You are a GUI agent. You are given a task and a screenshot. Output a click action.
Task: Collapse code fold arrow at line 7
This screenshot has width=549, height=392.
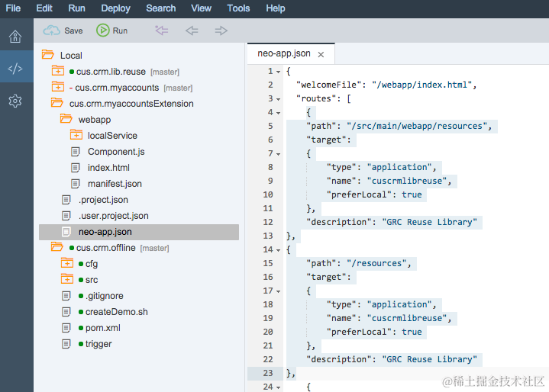(x=279, y=154)
